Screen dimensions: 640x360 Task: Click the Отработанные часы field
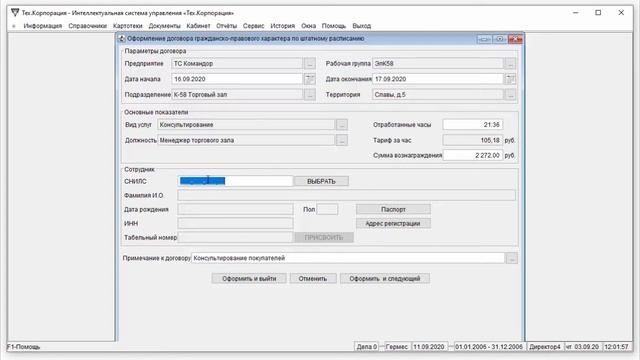point(473,125)
